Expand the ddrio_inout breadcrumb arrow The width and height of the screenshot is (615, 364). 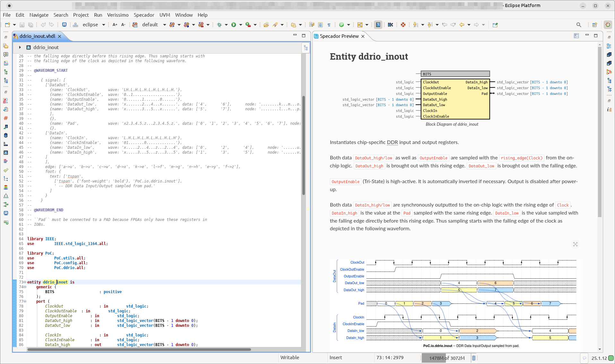coord(20,47)
